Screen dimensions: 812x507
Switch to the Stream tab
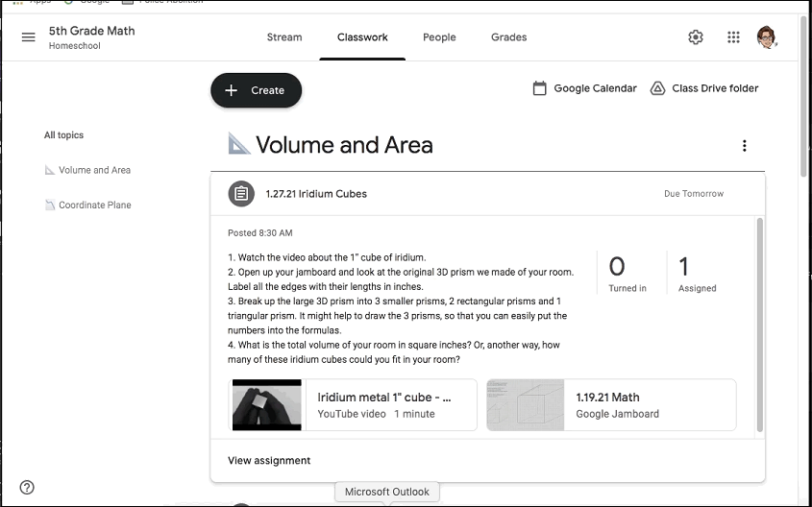(x=284, y=37)
